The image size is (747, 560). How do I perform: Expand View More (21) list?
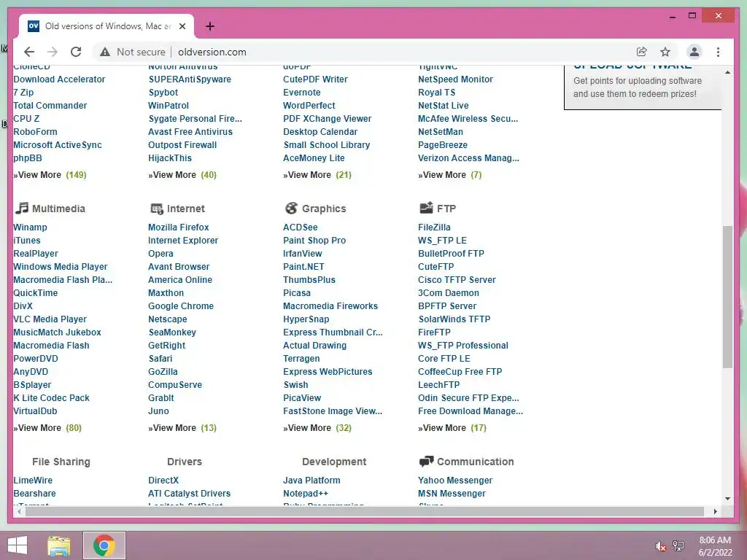pos(317,175)
